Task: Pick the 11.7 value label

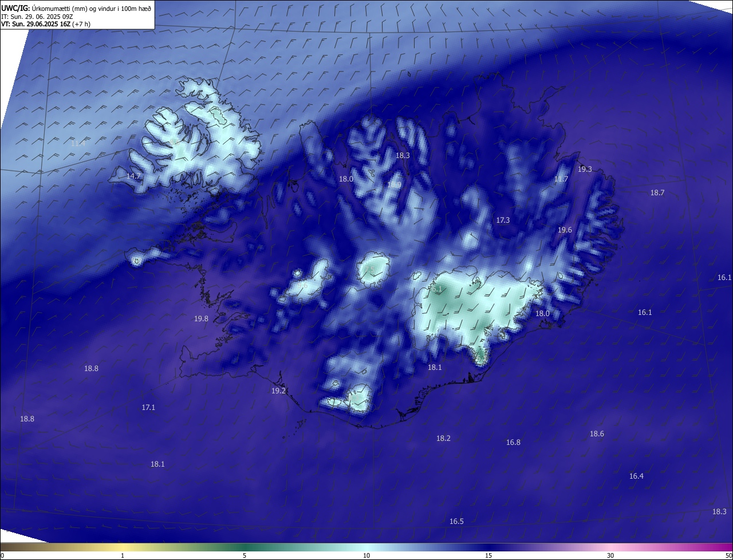Action: [x=561, y=179]
